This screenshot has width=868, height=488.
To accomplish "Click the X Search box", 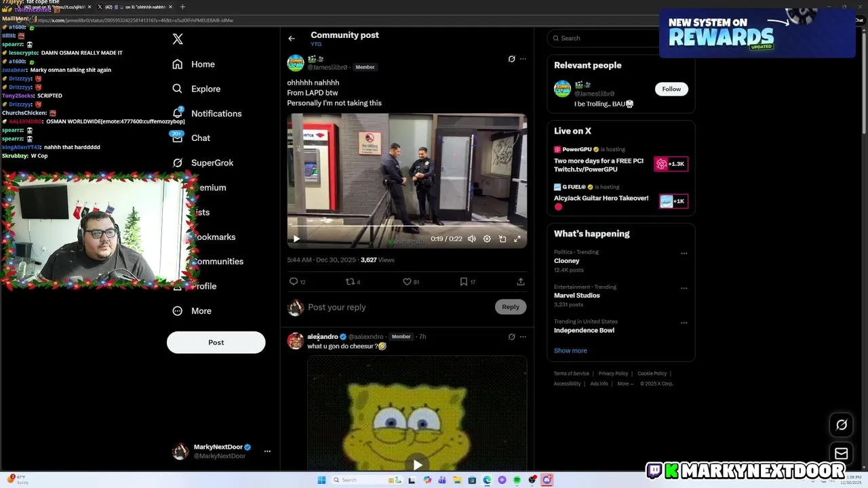I will coord(604,38).
